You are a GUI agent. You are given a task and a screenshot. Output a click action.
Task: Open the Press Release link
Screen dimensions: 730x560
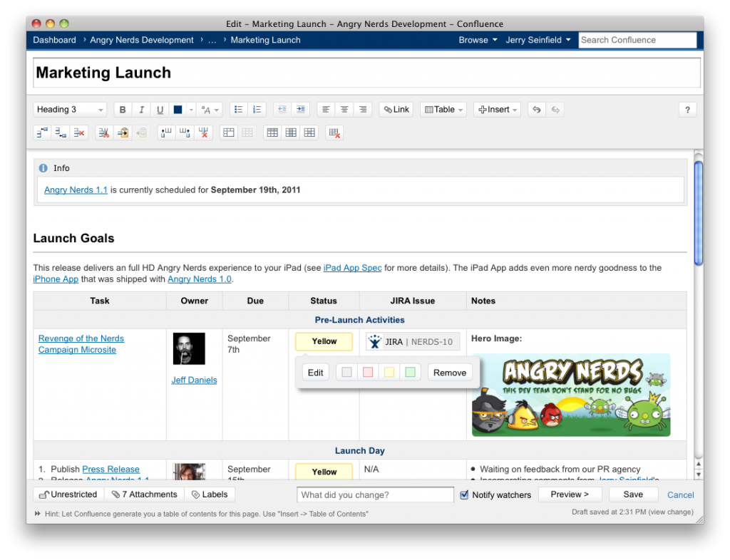pos(110,470)
